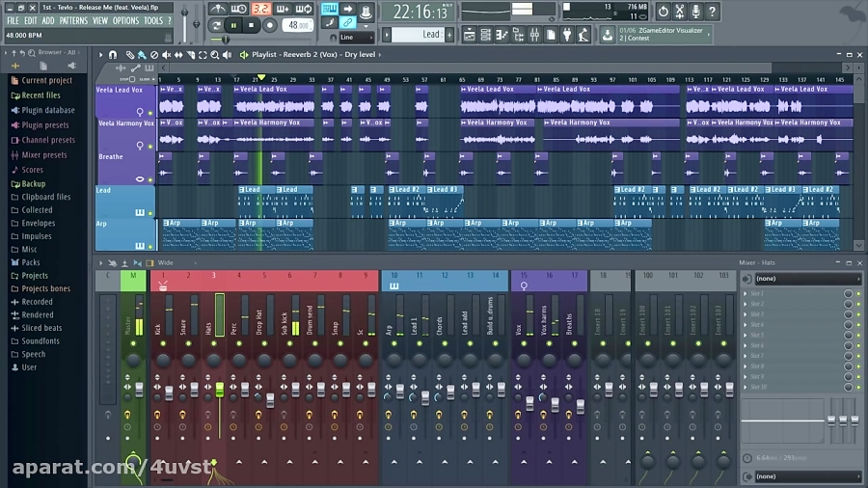Click the pause playback button
The height and width of the screenshot is (488, 868).
coord(233,25)
